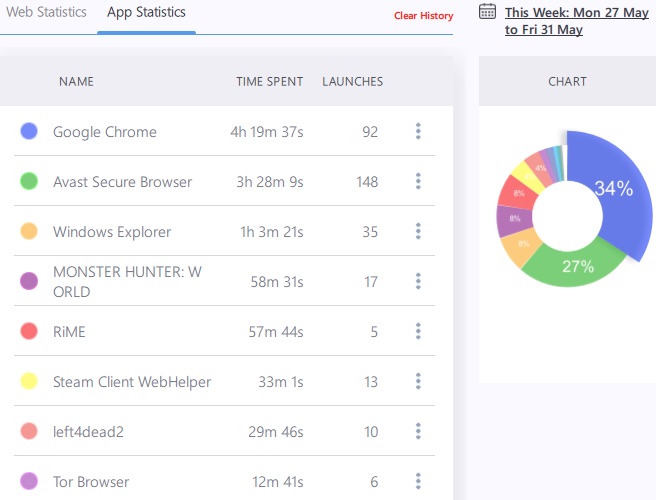656x500 pixels.
Task: Click the 29m 46s time value
Action: 276,432
